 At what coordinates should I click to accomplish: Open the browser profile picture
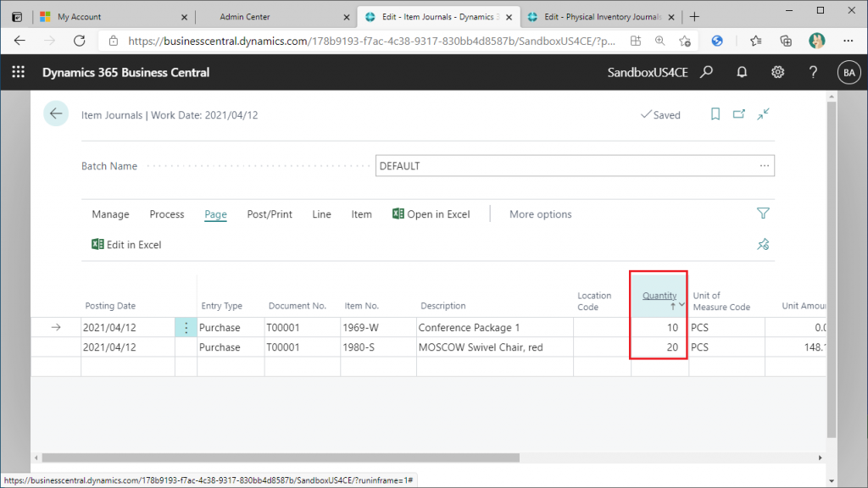pyautogui.click(x=816, y=41)
